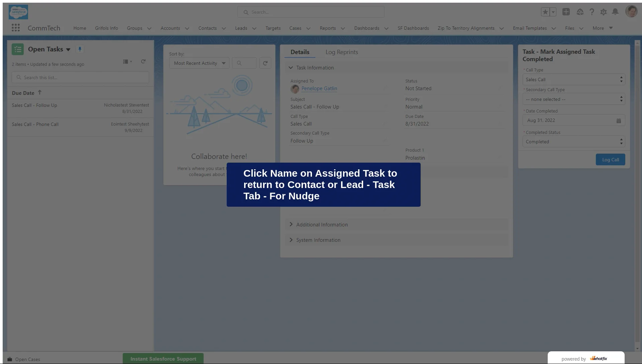
Task: Open the Notifications bell
Action: point(615,12)
